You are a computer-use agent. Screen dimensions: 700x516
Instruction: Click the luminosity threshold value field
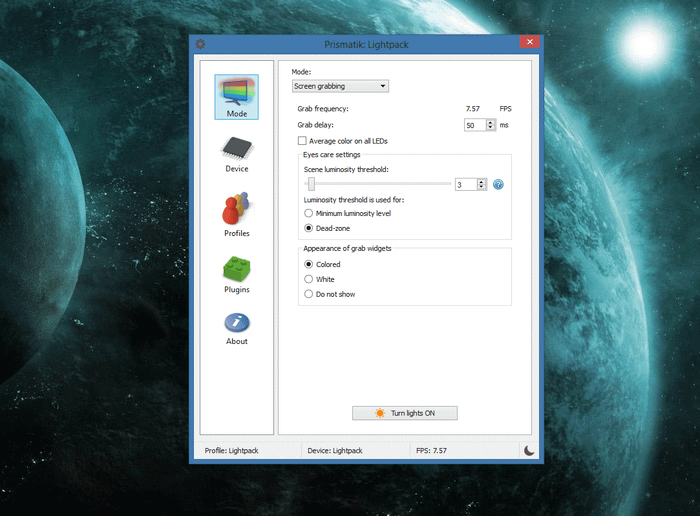tap(466, 184)
